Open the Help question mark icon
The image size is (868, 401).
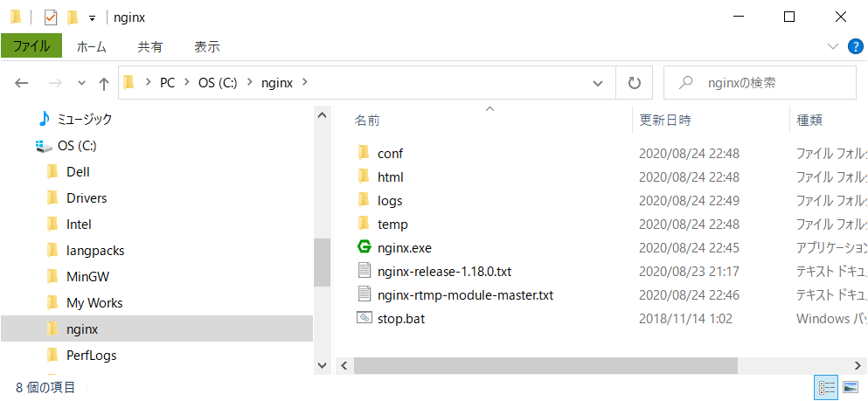point(855,47)
